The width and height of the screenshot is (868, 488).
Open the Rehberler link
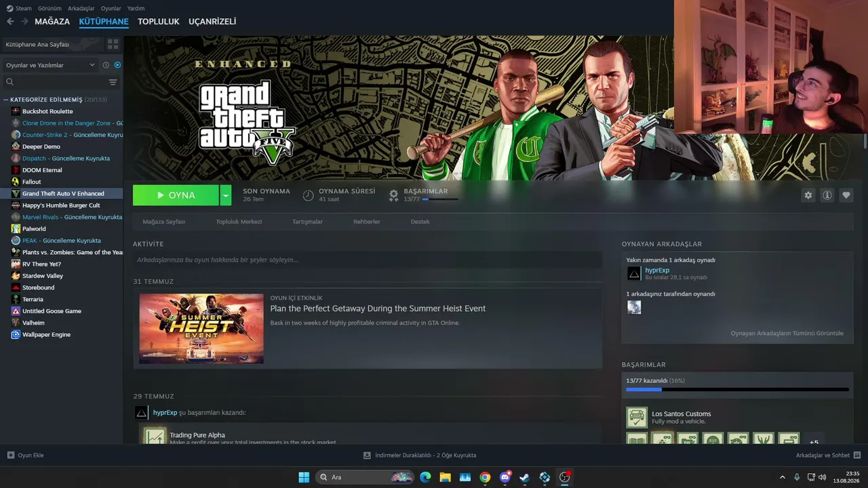tap(367, 222)
